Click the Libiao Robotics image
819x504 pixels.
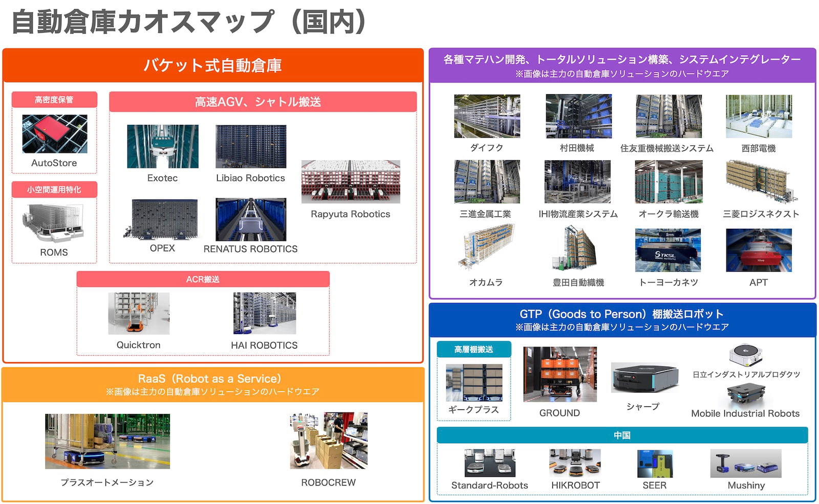251,146
